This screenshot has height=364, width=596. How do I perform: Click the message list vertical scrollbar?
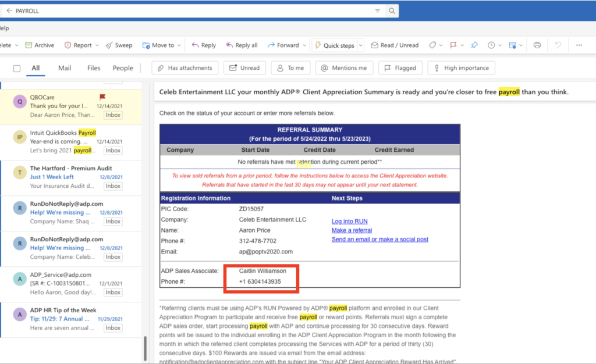click(145, 348)
